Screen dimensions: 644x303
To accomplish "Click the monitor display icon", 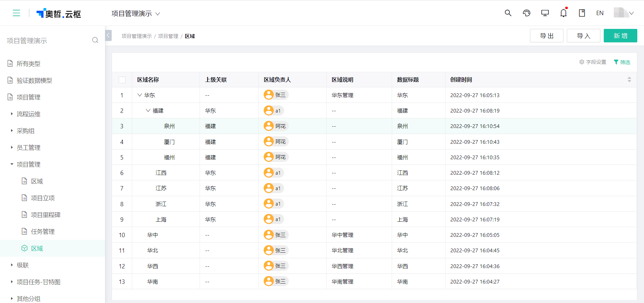I will [545, 13].
